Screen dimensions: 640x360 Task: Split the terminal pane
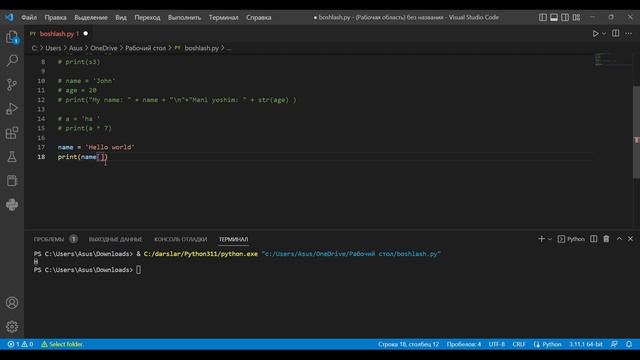(594, 239)
